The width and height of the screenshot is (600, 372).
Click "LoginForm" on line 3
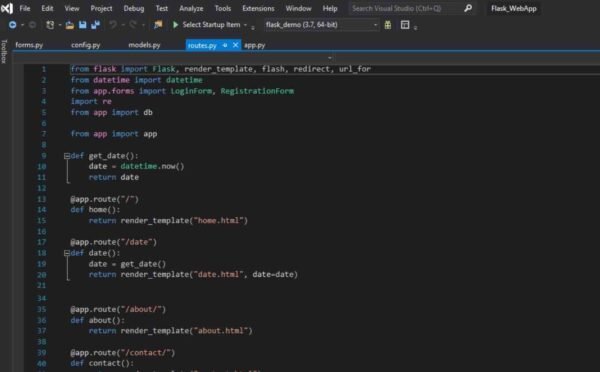tap(191, 91)
